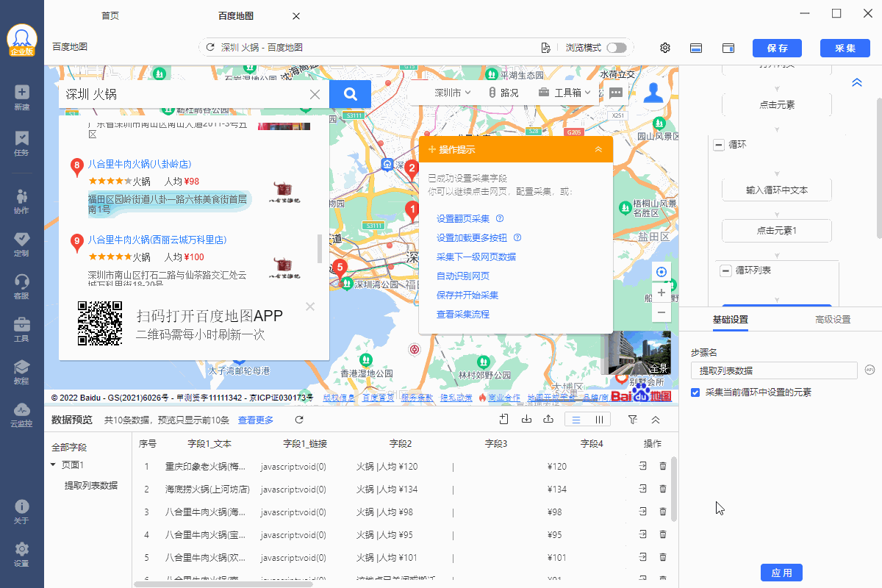
Task: Open the 云监控 sidebar icon
Action: (x=21, y=415)
